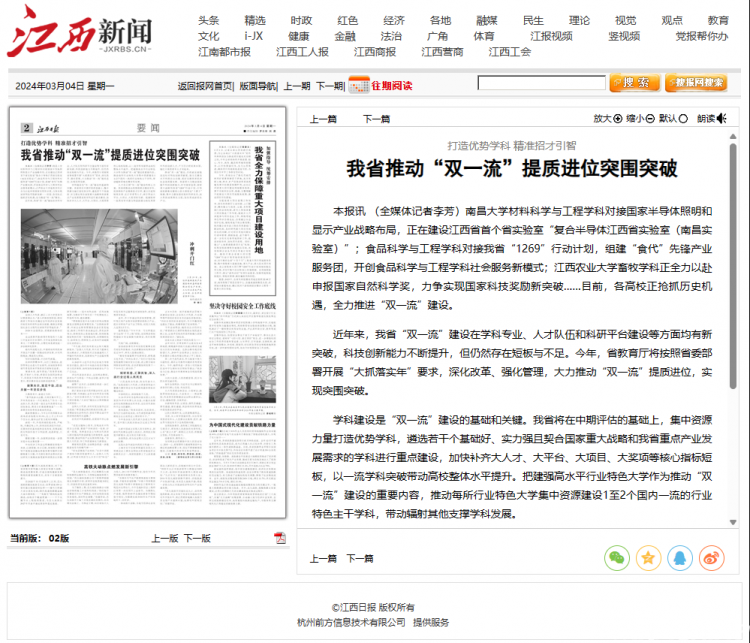Share to QQ Zone star icon
The height and width of the screenshot is (643, 750).
[648, 558]
